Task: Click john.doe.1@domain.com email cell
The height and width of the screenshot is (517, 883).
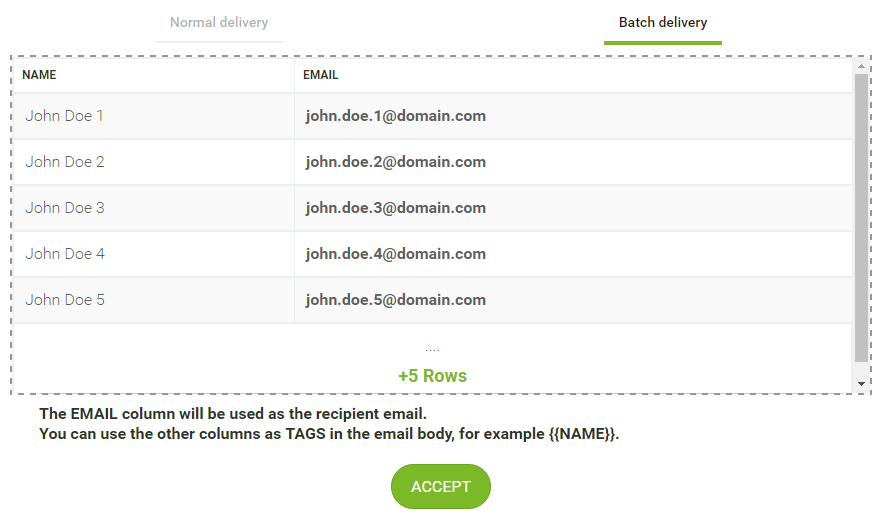Action: coord(573,116)
